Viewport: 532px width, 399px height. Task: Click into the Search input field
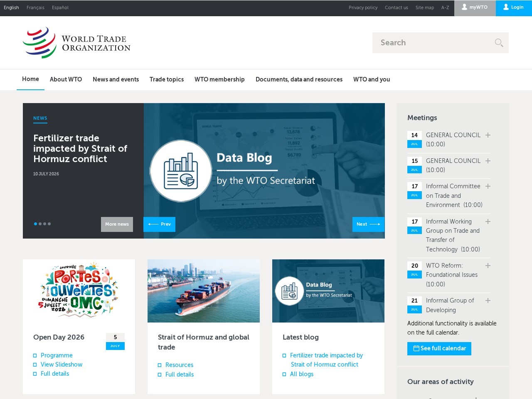point(432,43)
